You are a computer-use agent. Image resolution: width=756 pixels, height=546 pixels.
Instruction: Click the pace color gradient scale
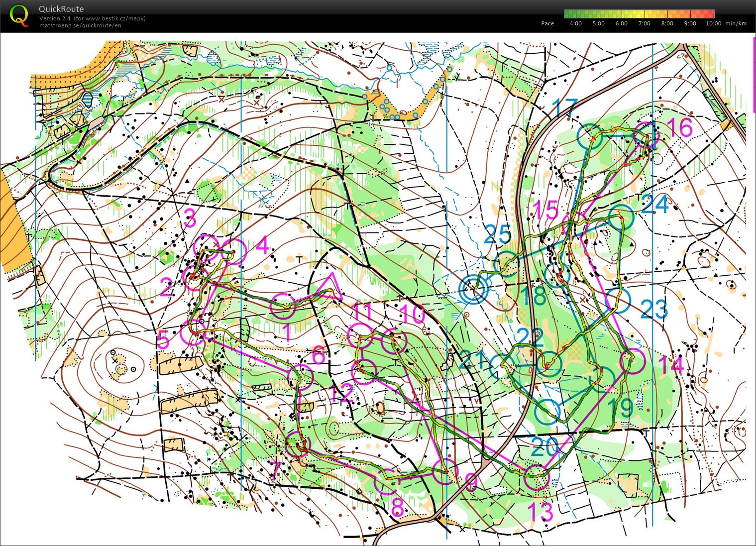click(x=639, y=14)
